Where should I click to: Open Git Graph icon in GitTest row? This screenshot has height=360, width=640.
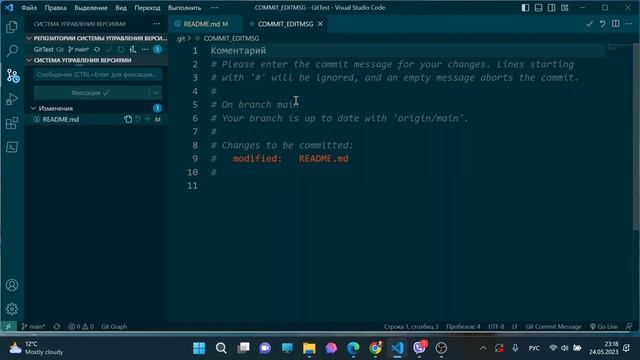pos(133,49)
